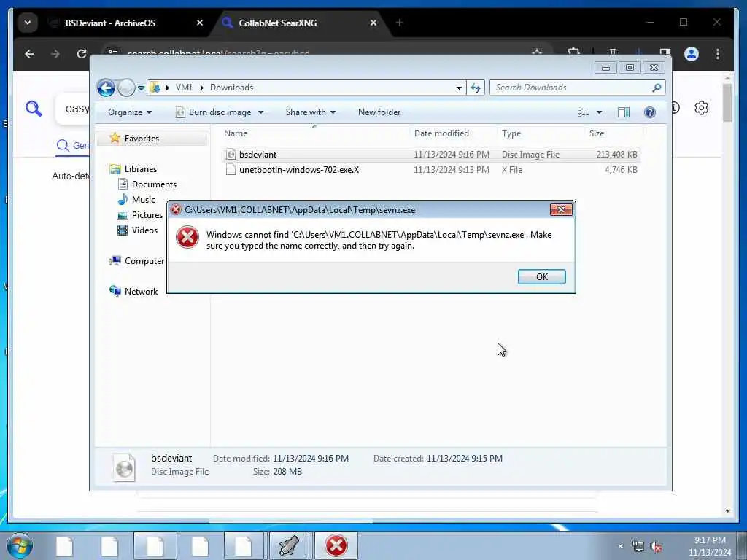
Task: Show hidden system tray icons
Action: pyautogui.click(x=620, y=547)
